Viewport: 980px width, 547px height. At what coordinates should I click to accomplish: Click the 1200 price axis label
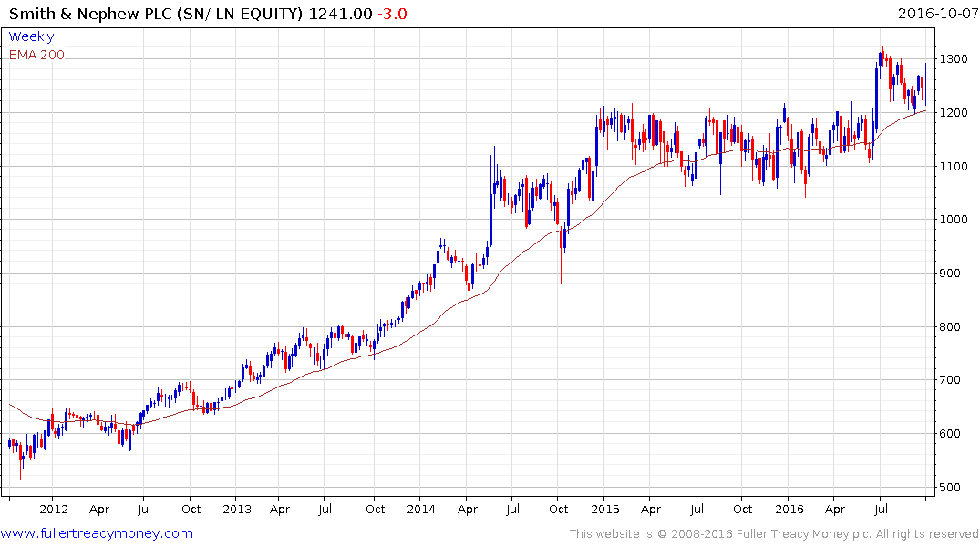point(954,112)
